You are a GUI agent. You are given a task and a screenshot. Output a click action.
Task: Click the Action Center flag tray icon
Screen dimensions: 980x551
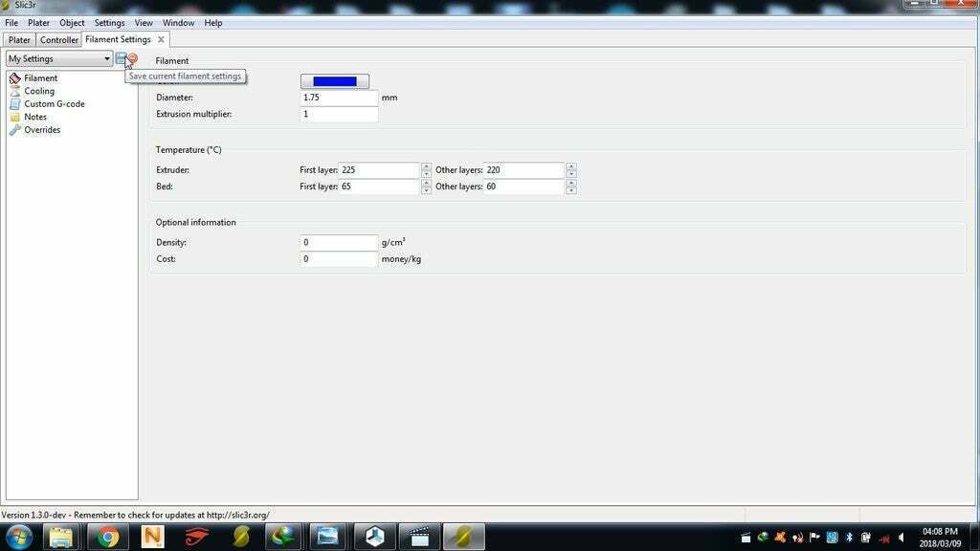coord(814,538)
